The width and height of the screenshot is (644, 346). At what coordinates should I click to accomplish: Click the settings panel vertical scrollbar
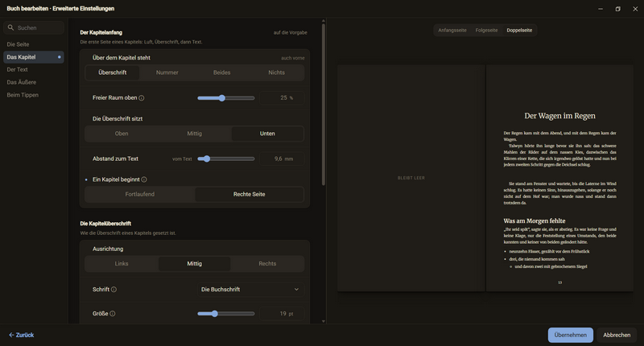coord(324,105)
